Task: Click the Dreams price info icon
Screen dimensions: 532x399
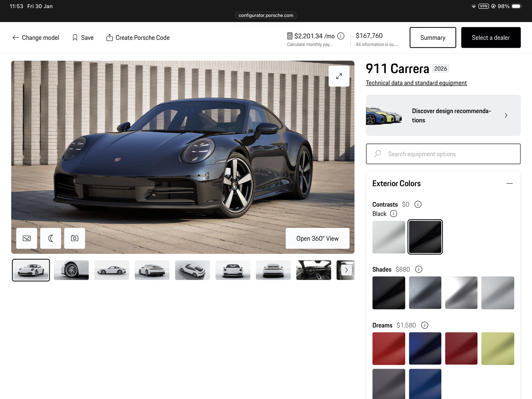Action: (425, 325)
